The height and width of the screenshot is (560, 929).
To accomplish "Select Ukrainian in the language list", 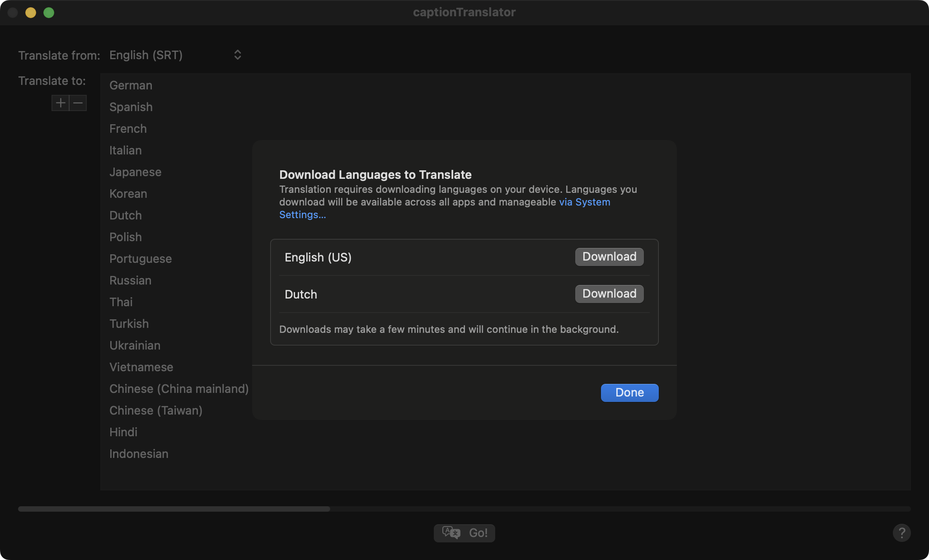I will (x=135, y=345).
